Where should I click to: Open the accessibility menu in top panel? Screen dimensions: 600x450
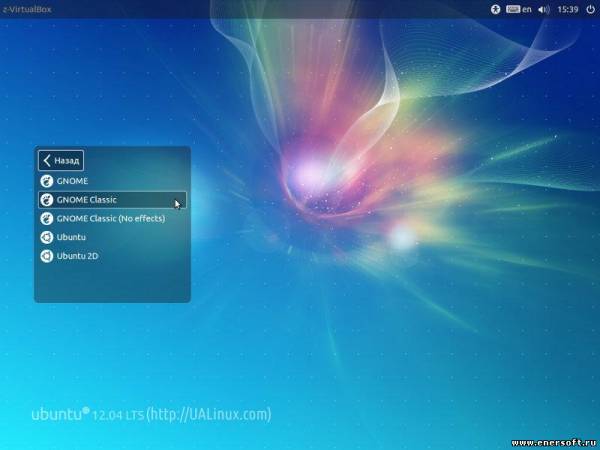tap(496, 9)
